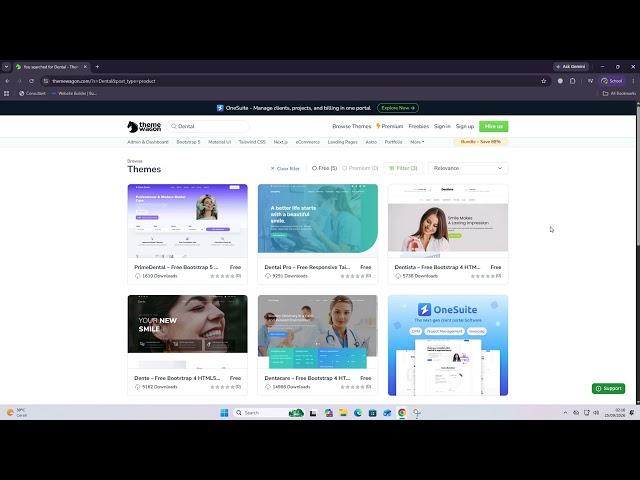
Task: Open the PrimeDental theme thumbnail
Action: (187, 221)
